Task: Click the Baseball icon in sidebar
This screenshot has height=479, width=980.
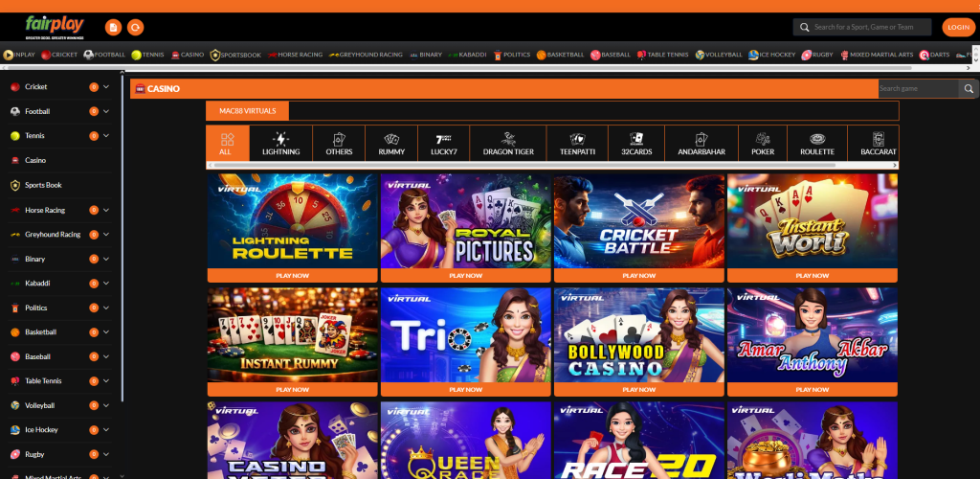Action: click(15, 356)
